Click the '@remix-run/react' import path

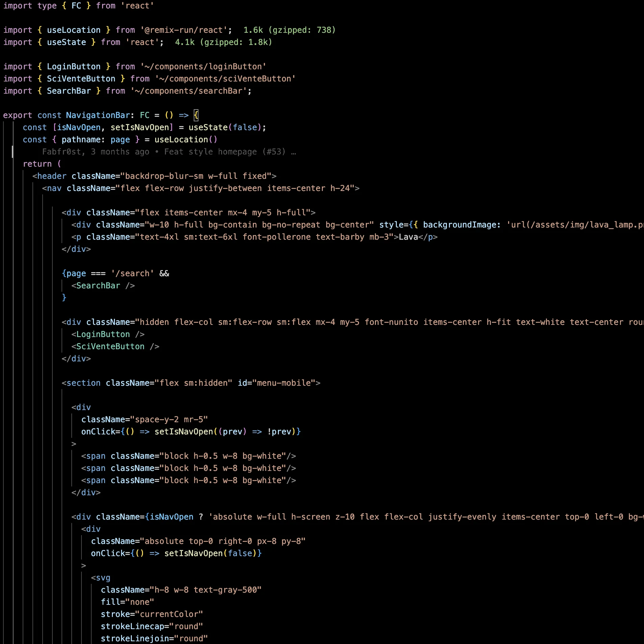point(184,30)
